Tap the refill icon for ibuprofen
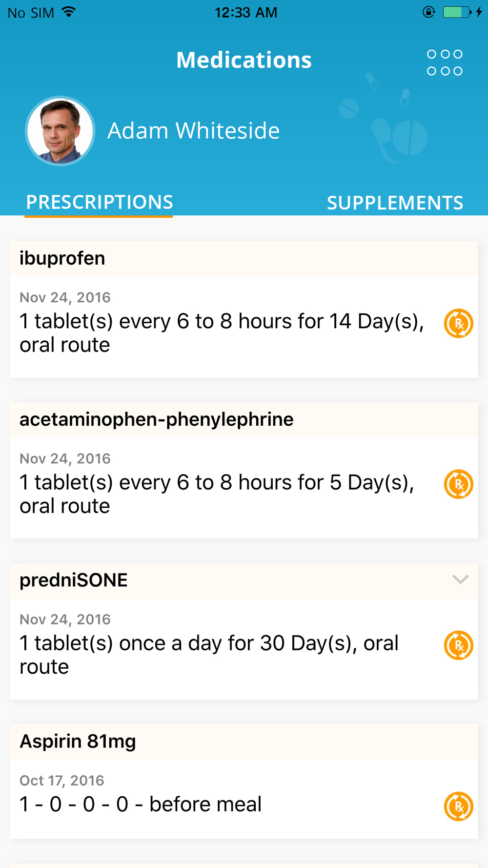Image resolution: width=488 pixels, height=868 pixels. coord(458,323)
